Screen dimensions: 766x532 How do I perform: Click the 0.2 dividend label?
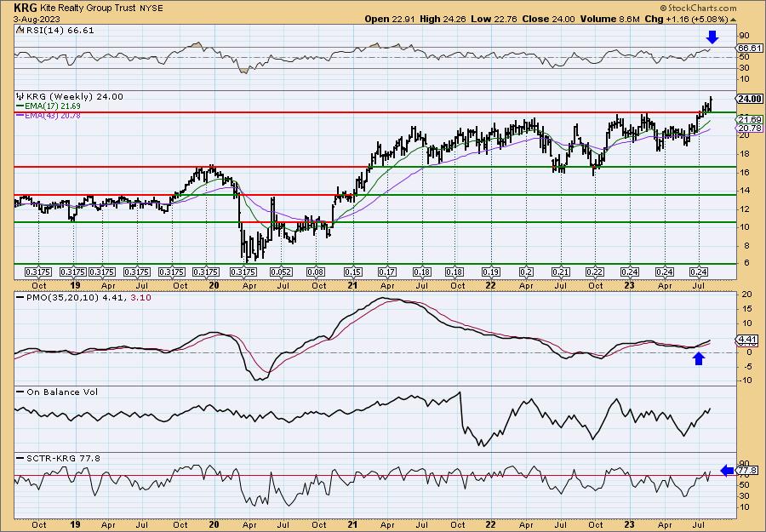click(526, 272)
